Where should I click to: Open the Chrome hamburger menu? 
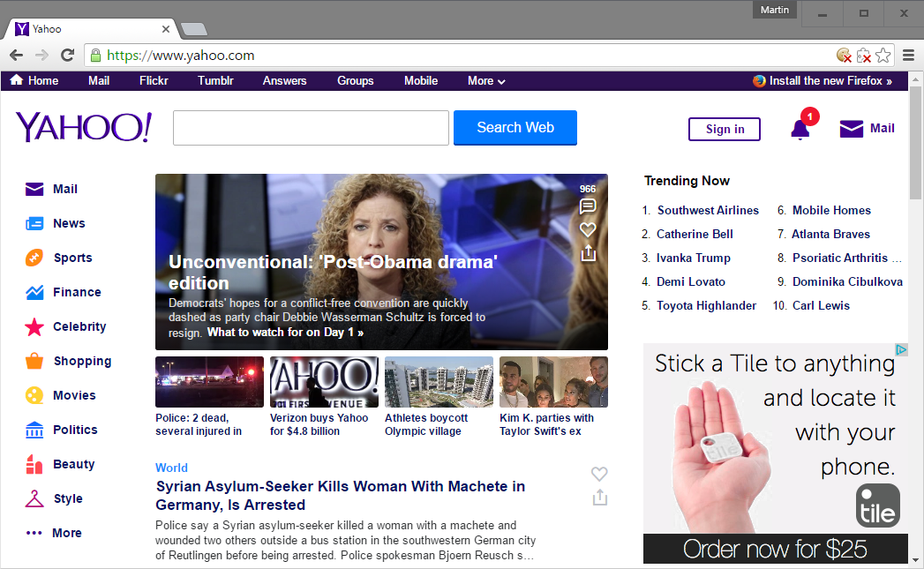[x=909, y=56]
